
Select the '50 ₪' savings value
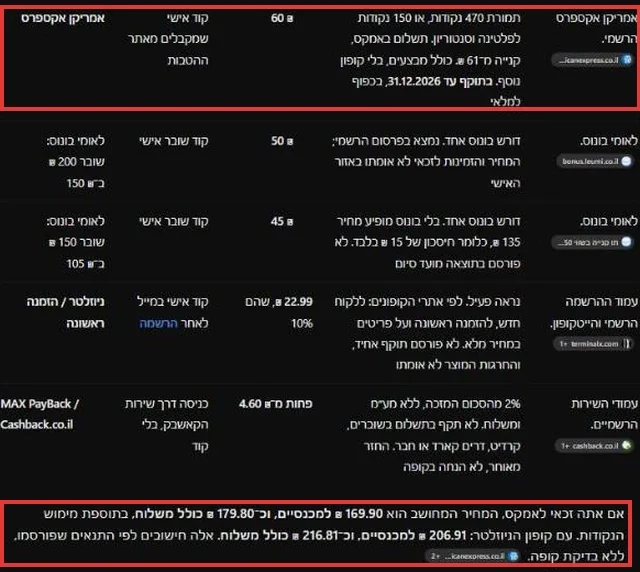tap(282, 141)
